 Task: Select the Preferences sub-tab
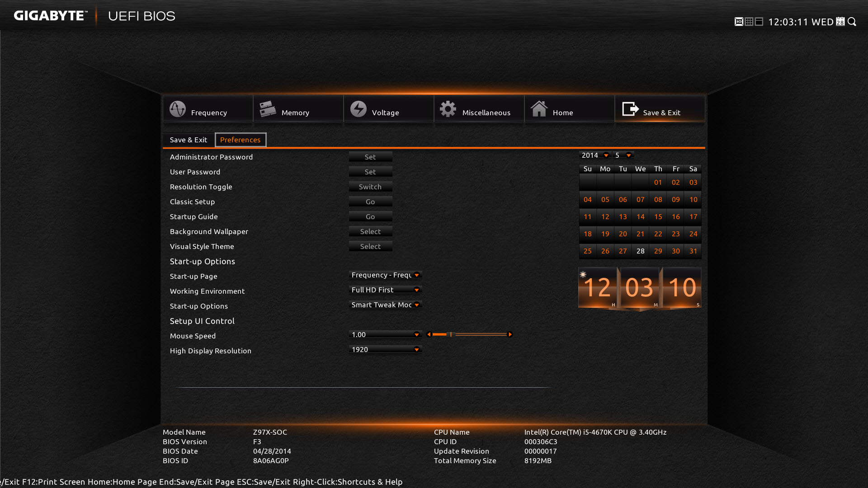241,140
